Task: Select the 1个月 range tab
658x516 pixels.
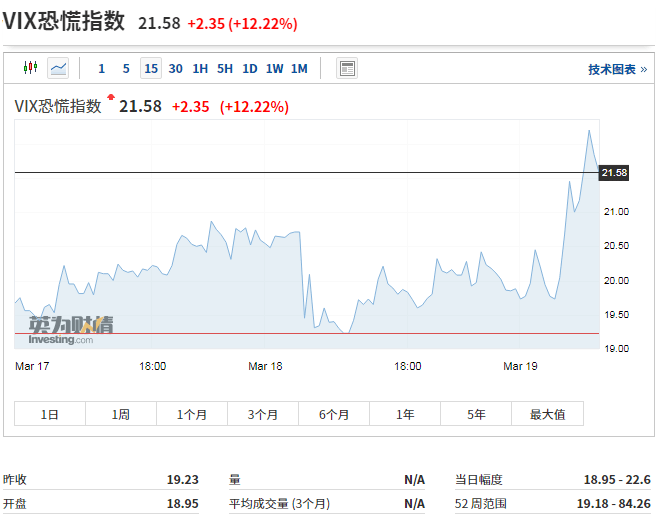Action: pos(192,414)
